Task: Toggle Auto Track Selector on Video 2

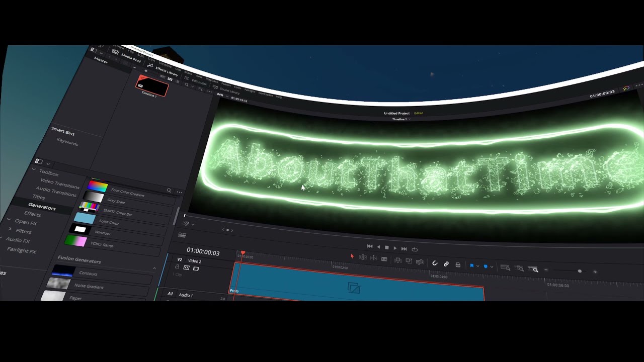Action: [x=186, y=268]
